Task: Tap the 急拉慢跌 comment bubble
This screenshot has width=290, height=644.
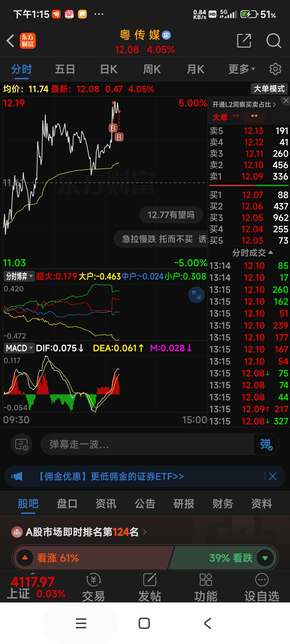Action: tap(161, 239)
